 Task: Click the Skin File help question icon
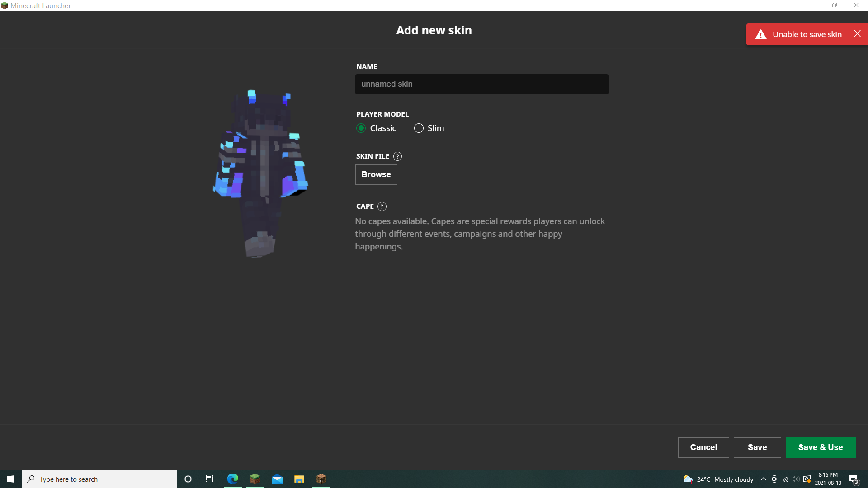pos(397,156)
